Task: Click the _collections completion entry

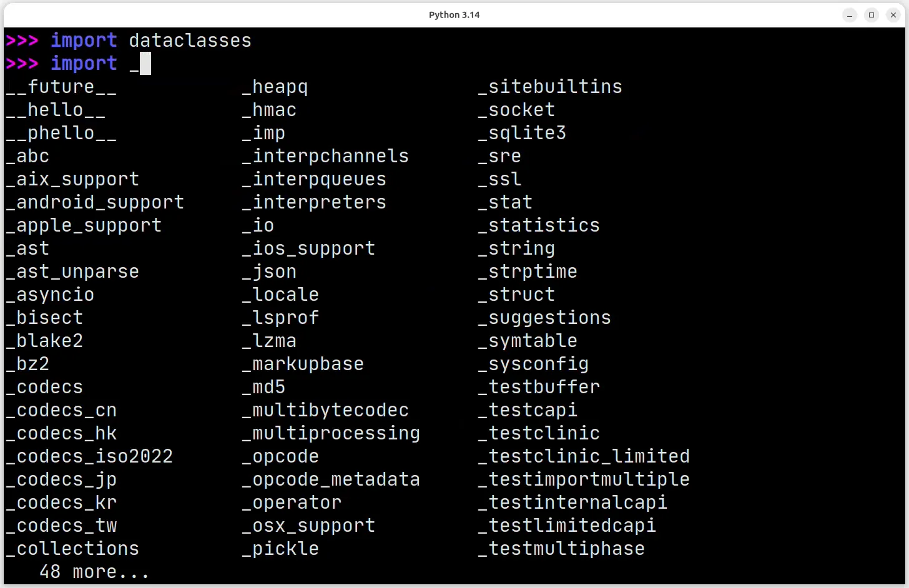Action: (72, 549)
